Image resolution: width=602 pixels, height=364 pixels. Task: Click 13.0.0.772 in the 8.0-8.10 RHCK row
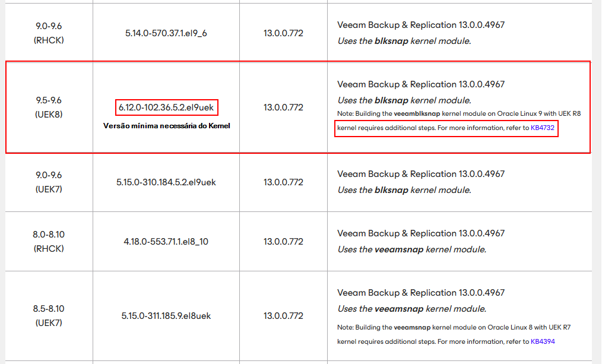tap(283, 242)
